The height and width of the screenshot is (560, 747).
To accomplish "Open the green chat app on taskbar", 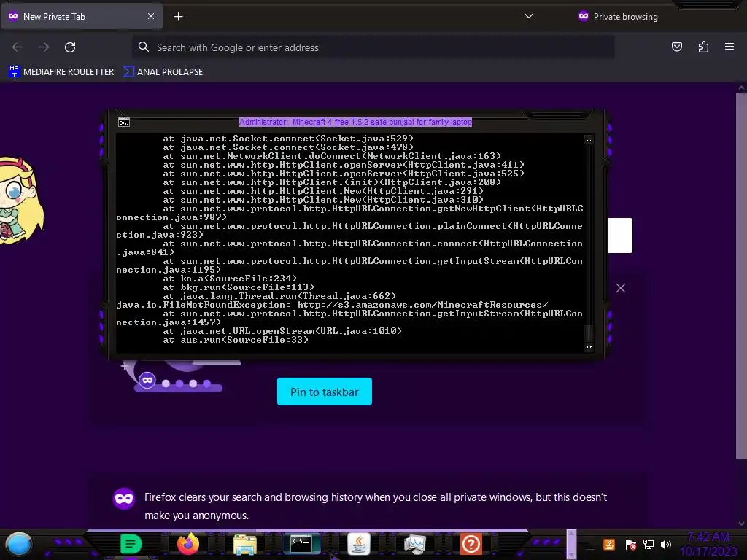I will point(131,544).
